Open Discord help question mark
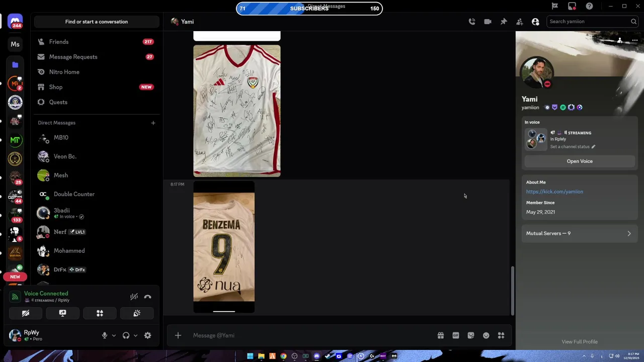The height and width of the screenshot is (362, 644). tap(589, 6)
